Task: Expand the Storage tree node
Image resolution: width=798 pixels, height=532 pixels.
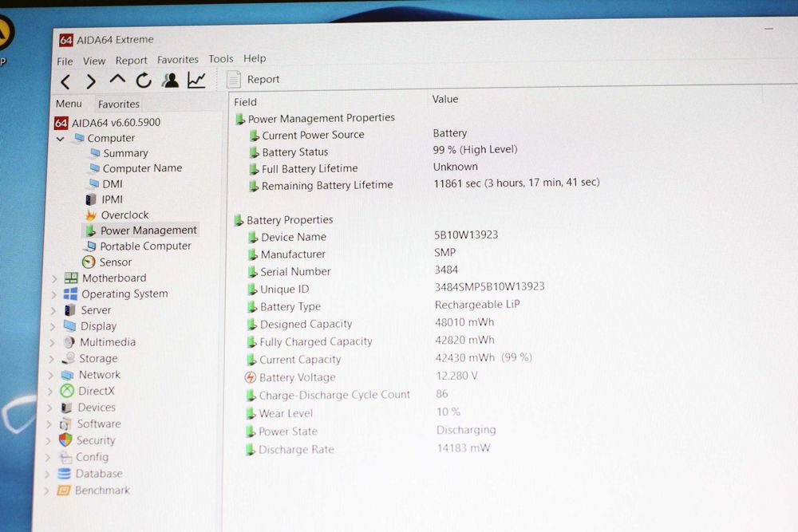Action: tap(51, 359)
